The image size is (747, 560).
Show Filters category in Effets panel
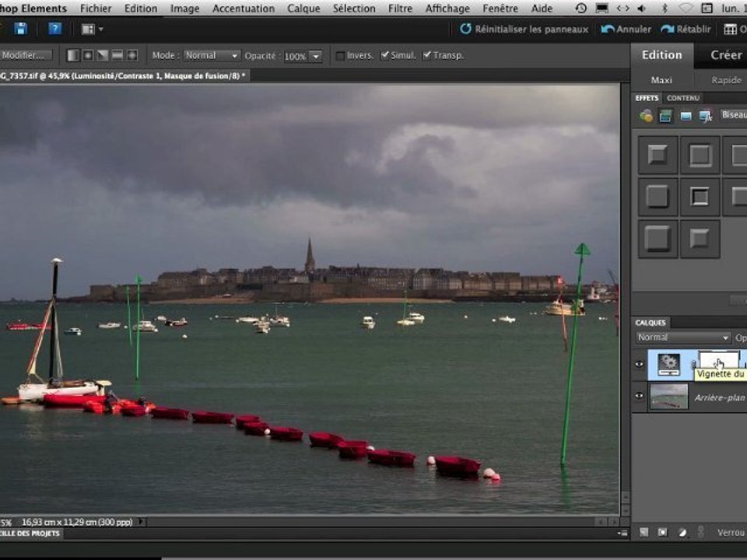pos(646,116)
